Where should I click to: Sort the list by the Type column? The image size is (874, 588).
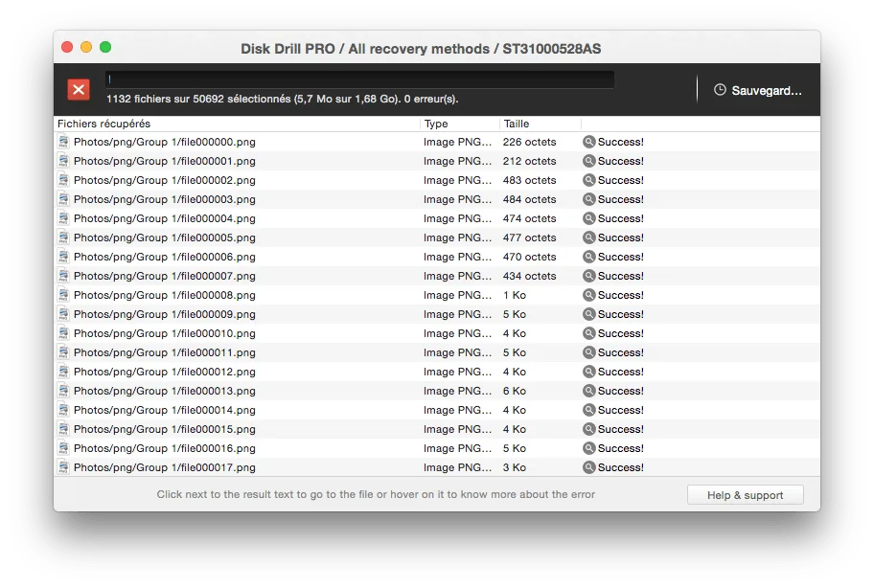(x=460, y=124)
